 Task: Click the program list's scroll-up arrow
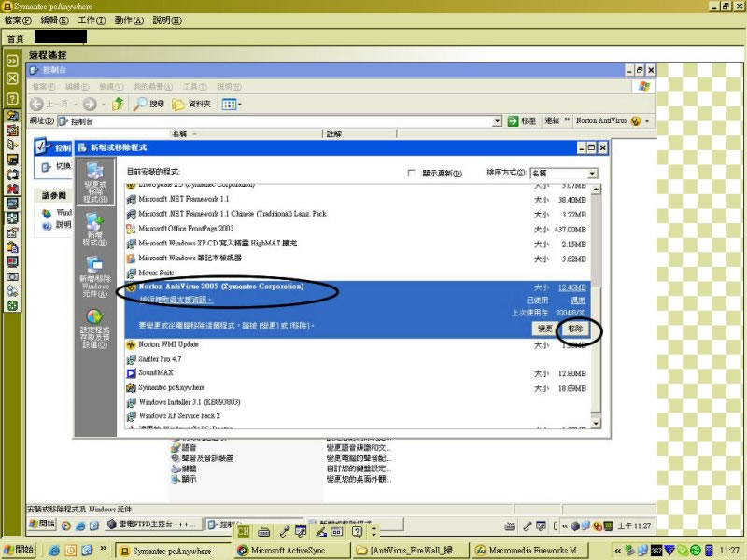(596, 189)
